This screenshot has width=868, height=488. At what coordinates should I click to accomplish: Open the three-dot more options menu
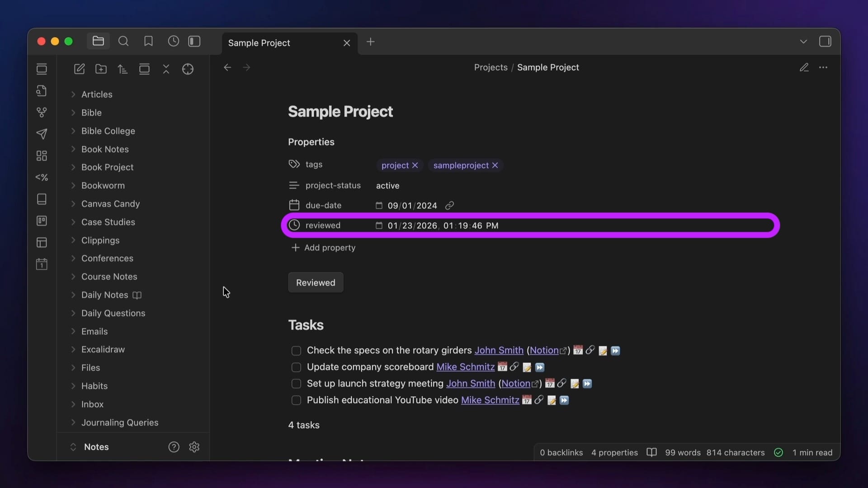(823, 67)
